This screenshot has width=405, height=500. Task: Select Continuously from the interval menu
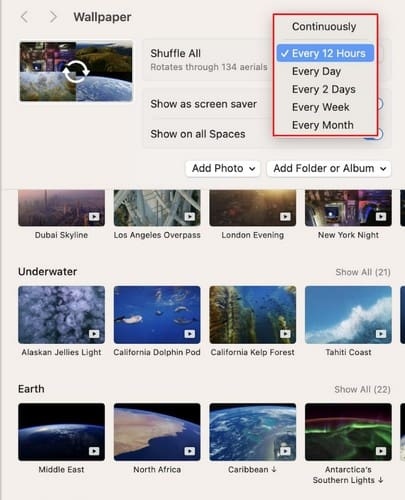(x=325, y=27)
